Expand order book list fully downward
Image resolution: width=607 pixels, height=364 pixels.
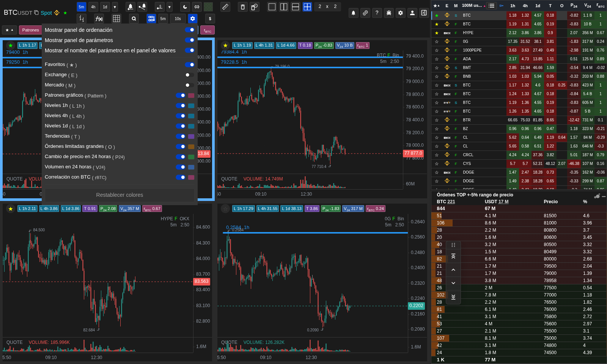pyautogui.click(x=453, y=297)
